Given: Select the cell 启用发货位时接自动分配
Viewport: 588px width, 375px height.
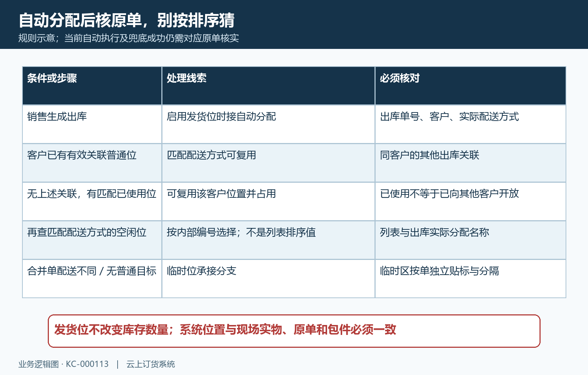Looking at the screenshot, I should [x=268, y=124].
